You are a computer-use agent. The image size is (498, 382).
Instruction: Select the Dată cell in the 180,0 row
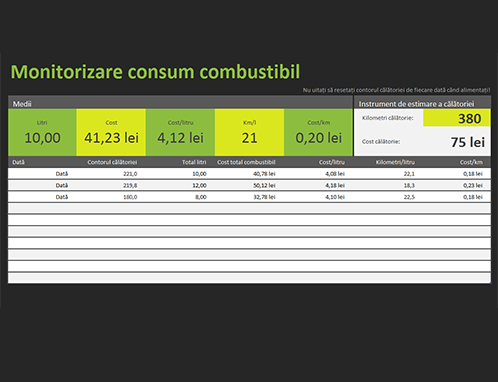click(x=42, y=197)
